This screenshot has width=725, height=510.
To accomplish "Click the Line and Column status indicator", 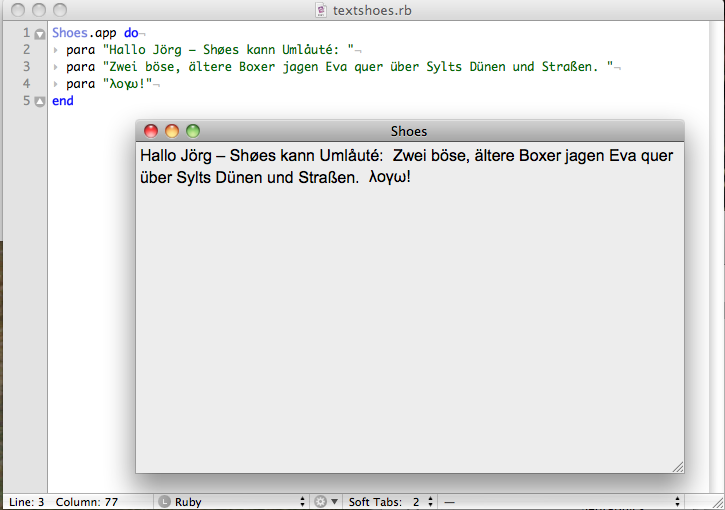I will 63,502.
